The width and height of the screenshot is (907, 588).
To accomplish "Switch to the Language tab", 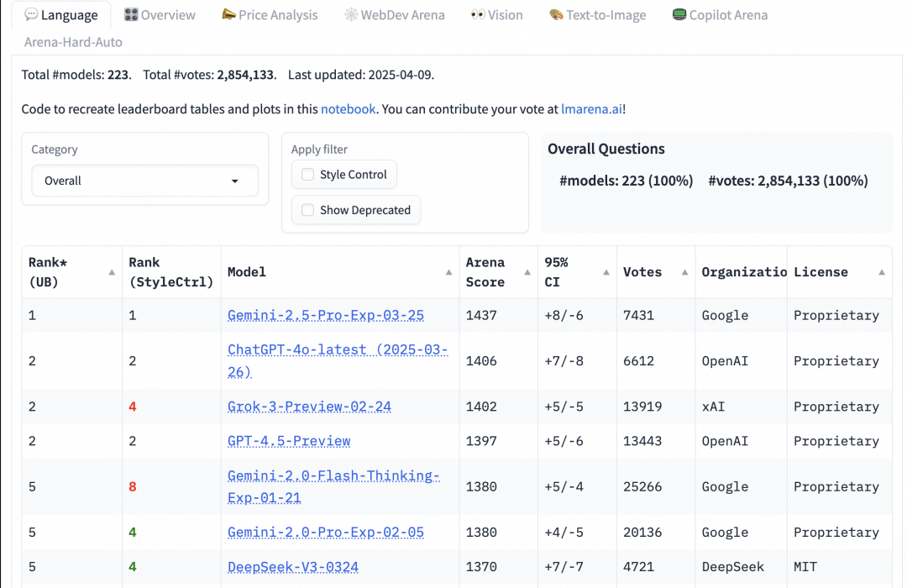I will (61, 15).
